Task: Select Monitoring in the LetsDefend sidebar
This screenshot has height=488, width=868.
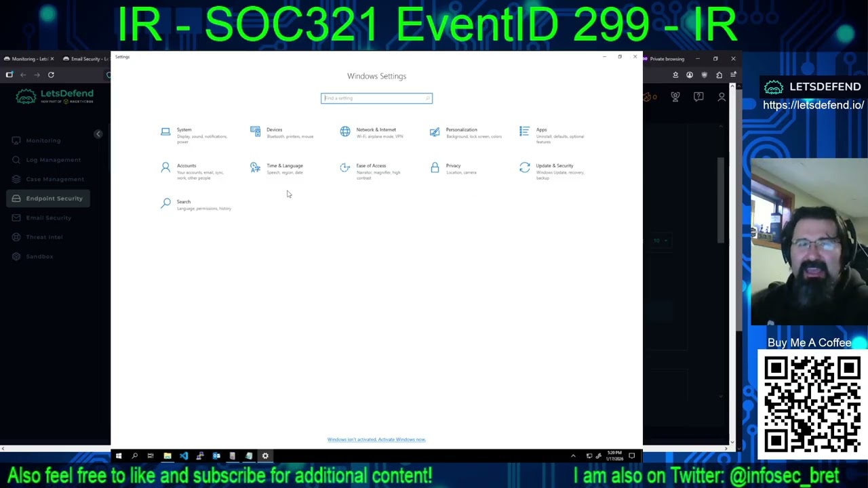Action: [44, 140]
